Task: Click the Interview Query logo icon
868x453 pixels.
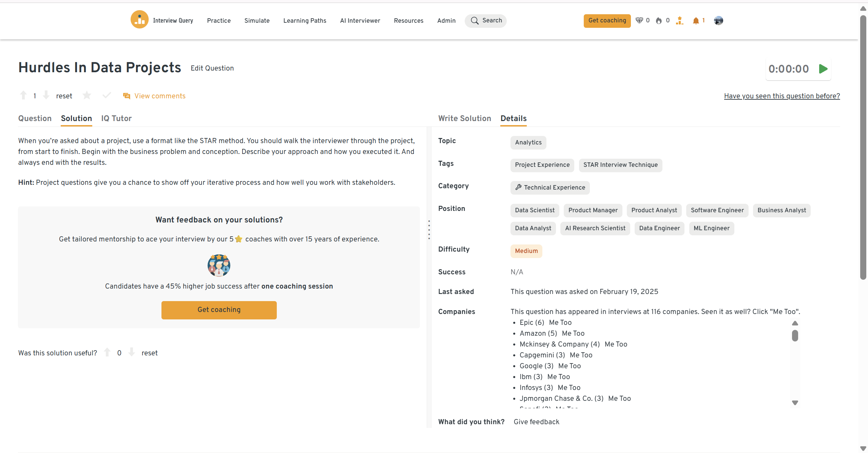Action: click(139, 20)
